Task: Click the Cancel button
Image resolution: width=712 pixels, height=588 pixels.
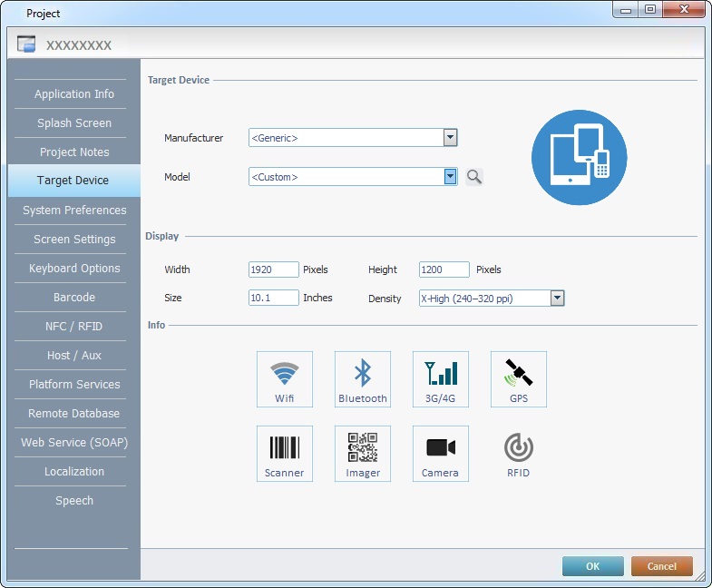Action: point(661,566)
